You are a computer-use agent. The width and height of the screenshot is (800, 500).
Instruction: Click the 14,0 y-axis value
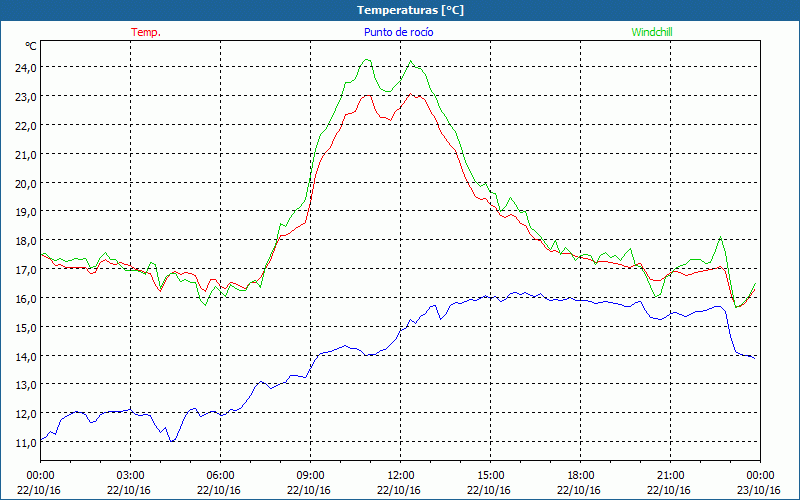coord(26,356)
